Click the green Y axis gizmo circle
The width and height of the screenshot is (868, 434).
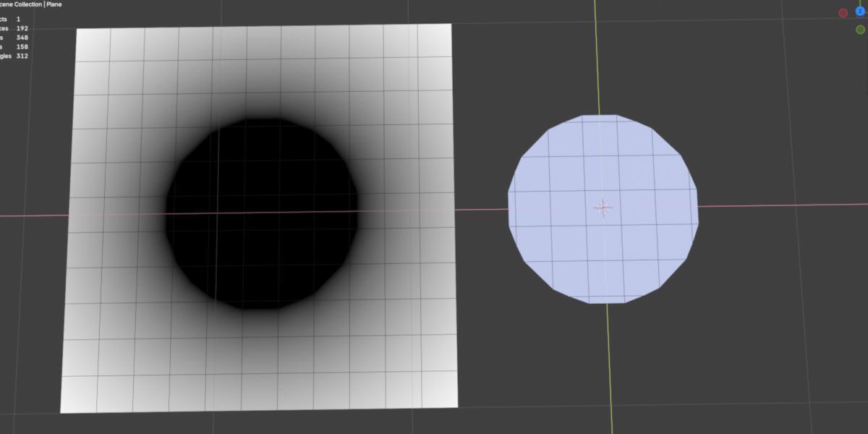860,30
